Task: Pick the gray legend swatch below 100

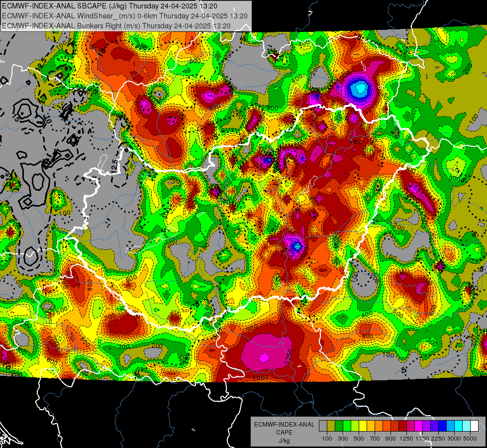Action: [x=323, y=426]
